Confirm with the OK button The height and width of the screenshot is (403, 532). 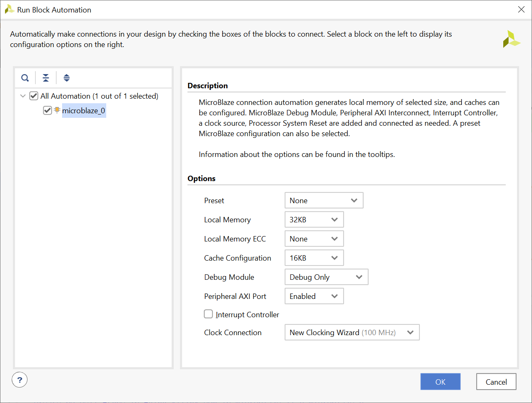click(x=440, y=382)
